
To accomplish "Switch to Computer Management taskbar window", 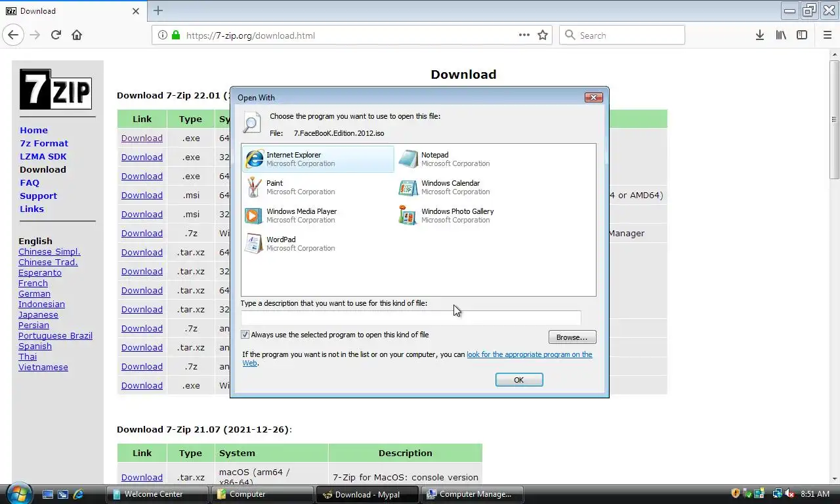I will (x=472, y=494).
